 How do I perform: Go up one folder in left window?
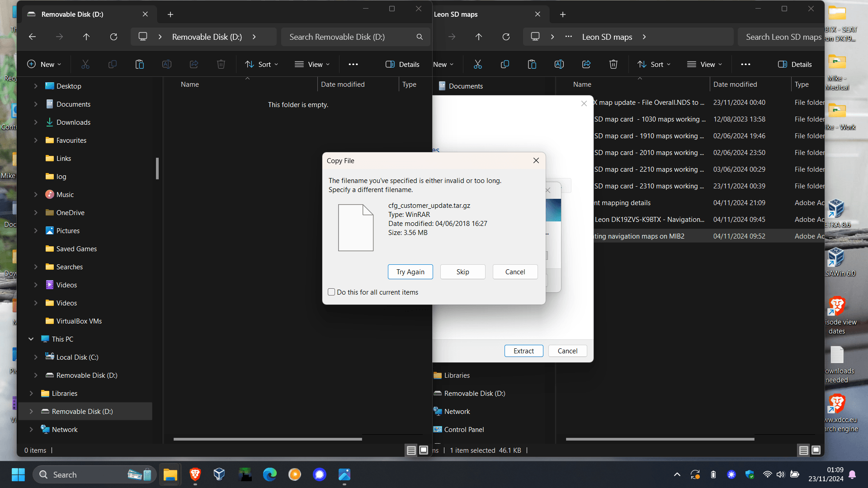pyautogui.click(x=86, y=37)
